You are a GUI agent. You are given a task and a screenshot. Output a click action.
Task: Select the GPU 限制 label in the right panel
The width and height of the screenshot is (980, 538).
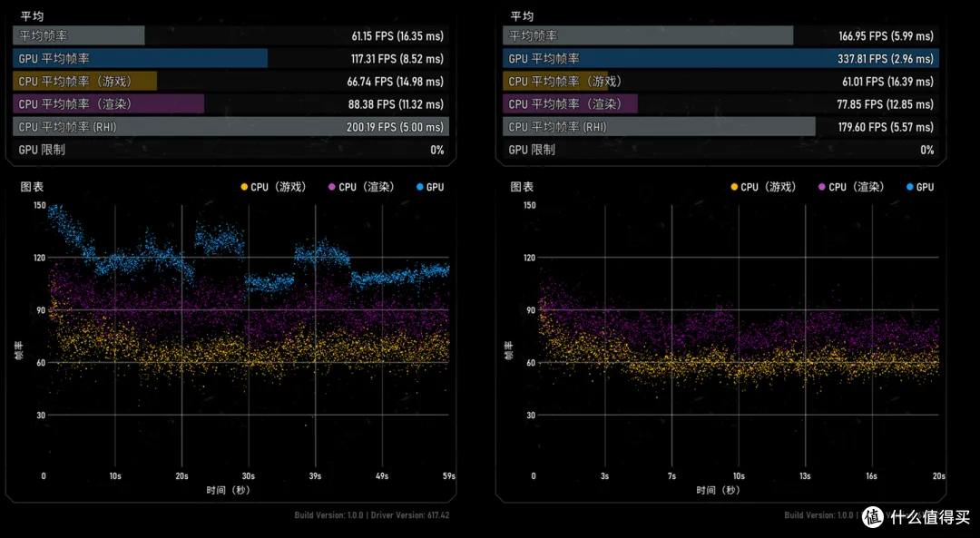(x=532, y=150)
